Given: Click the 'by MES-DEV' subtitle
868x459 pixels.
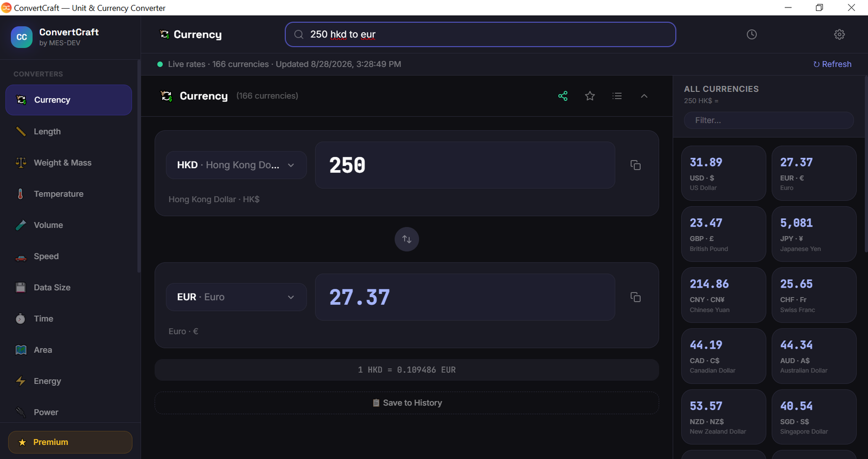Looking at the screenshot, I should [60, 43].
